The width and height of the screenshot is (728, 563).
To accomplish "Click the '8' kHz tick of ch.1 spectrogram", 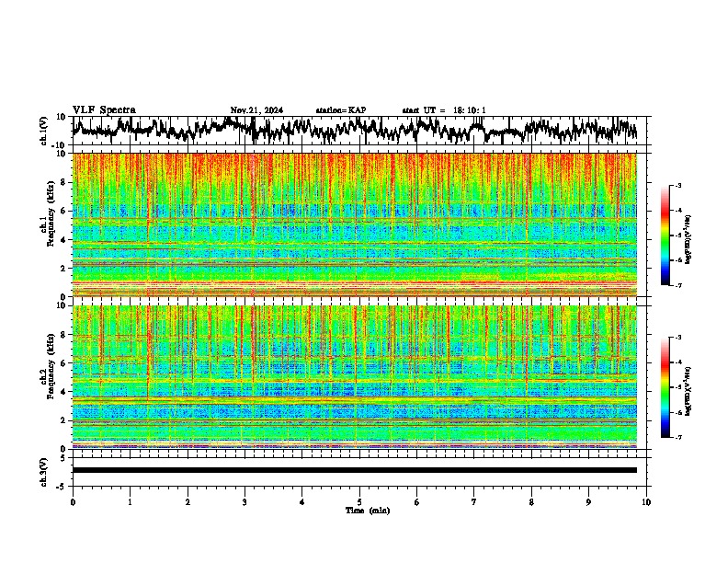I will (x=63, y=182).
